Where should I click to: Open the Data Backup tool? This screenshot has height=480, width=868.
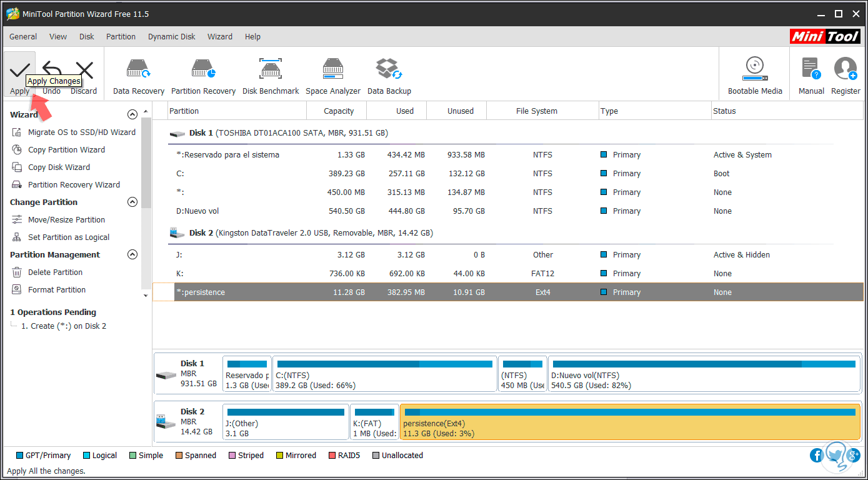point(389,75)
